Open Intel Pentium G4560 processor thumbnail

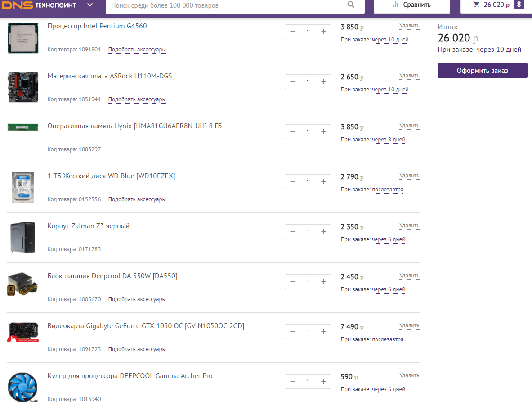tap(23, 38)
